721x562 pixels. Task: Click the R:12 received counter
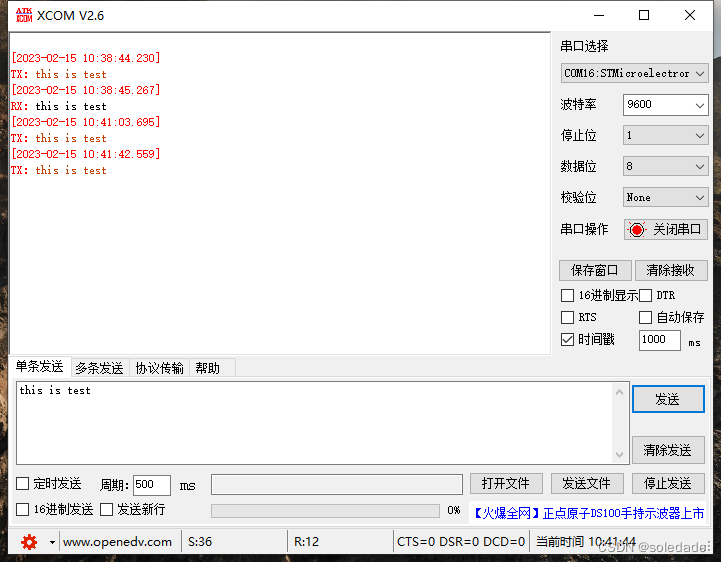pyautogui.click(x=306, y=542)
